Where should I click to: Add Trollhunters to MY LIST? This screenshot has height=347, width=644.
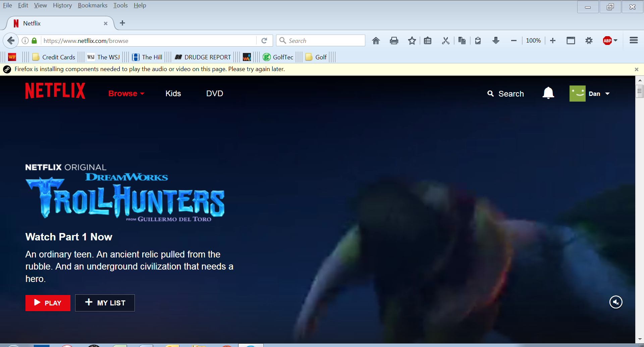[105, 303]
